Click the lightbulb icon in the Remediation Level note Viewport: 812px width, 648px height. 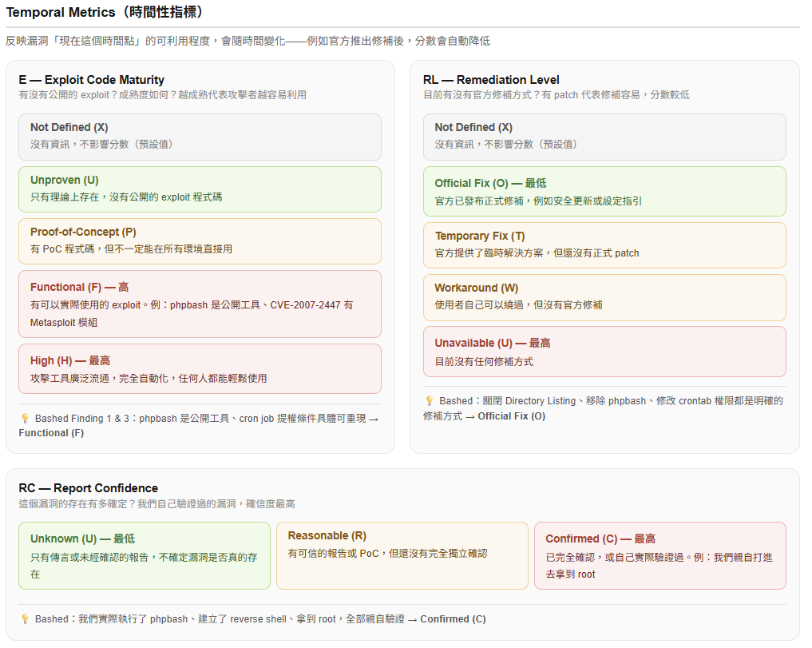click(430, 401)
